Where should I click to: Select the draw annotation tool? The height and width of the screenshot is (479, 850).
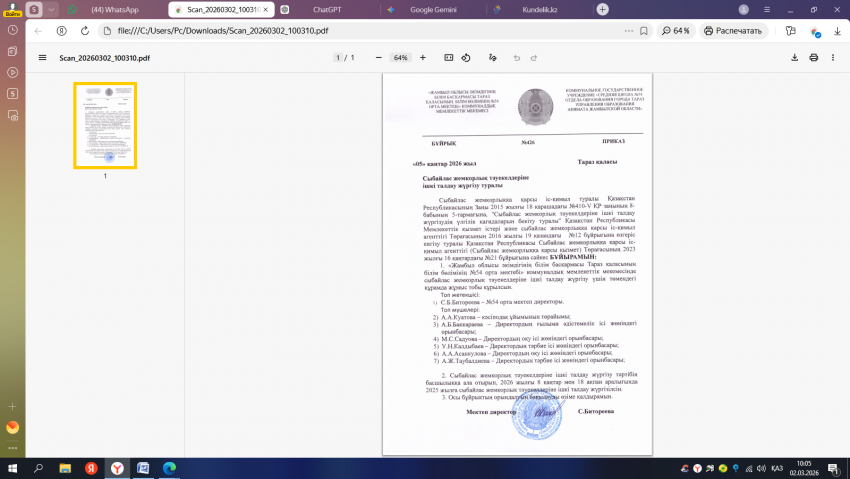click(492, 57)
